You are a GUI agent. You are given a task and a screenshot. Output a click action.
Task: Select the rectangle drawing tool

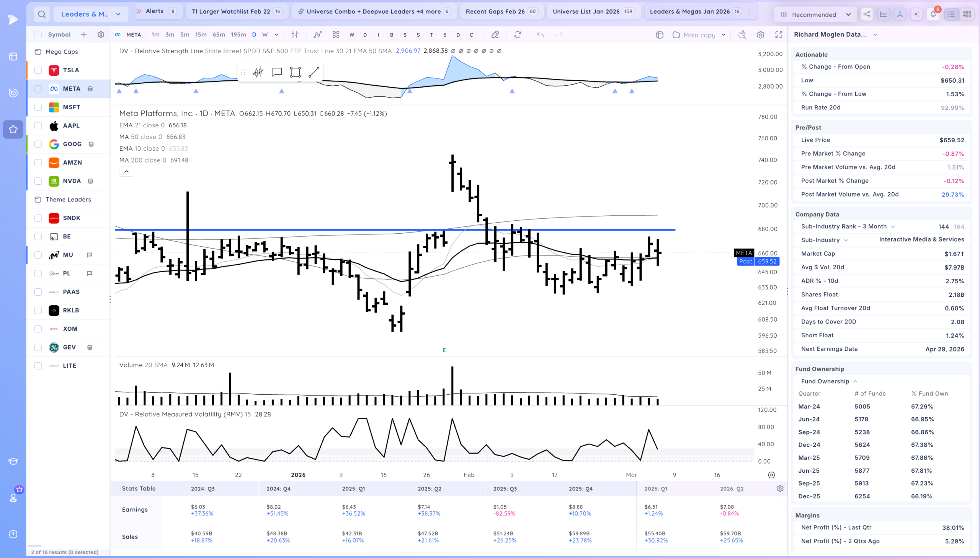tap(296, 72)
